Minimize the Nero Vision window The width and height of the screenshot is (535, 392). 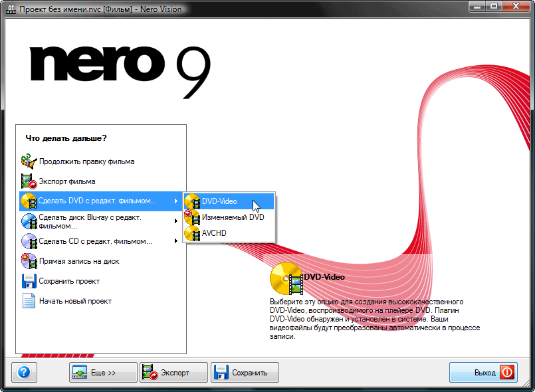[x=477, y=7]
